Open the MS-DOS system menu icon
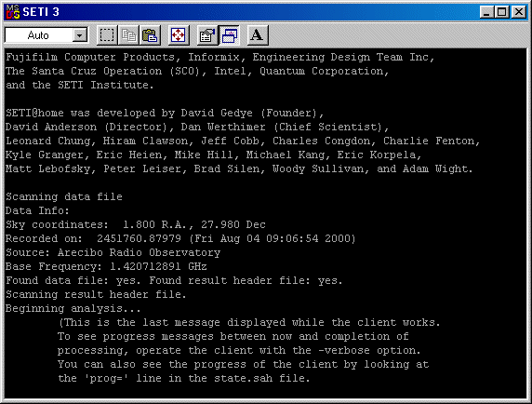 click(x=13, y=12)
